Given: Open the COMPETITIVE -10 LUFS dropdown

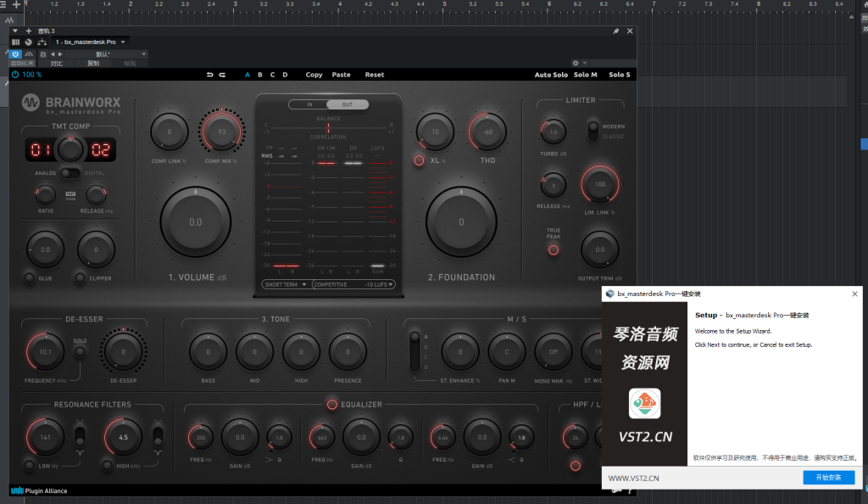Looking at the screenshot, I should pos(354,284).
